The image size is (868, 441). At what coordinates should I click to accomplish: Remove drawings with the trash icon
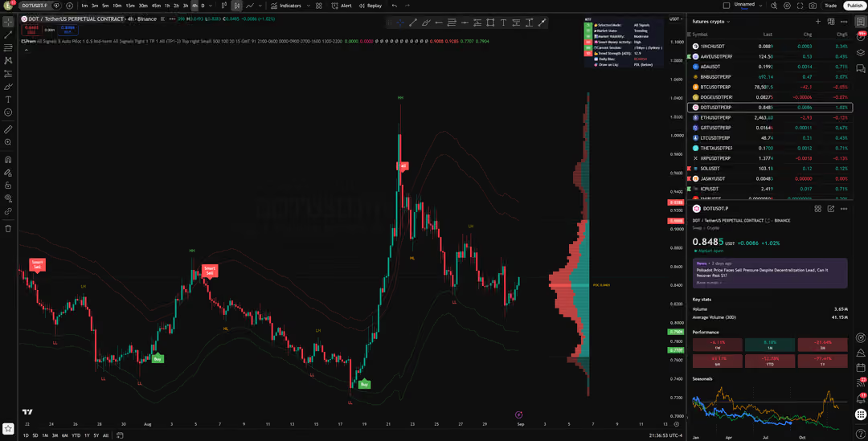[8, 228]
